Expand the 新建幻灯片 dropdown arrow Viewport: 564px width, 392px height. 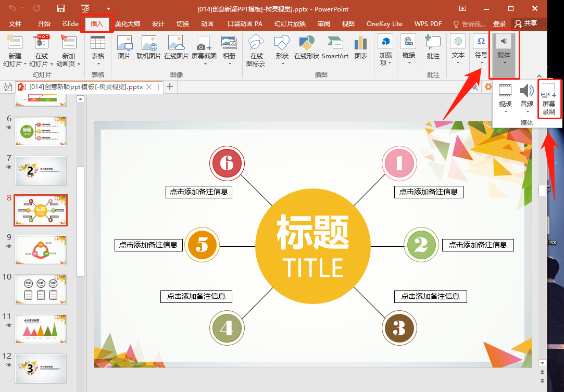(25, 64)
